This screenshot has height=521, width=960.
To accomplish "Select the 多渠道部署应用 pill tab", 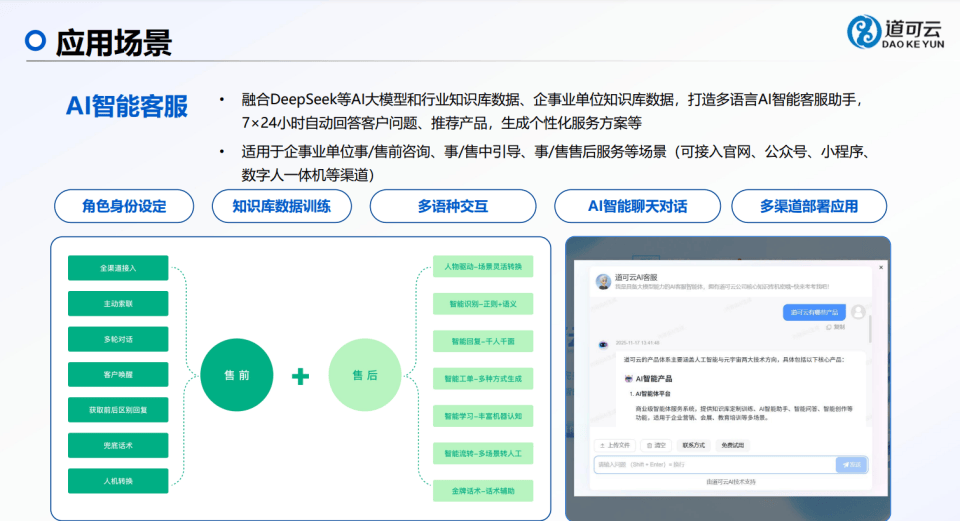I will coord(808,206).
